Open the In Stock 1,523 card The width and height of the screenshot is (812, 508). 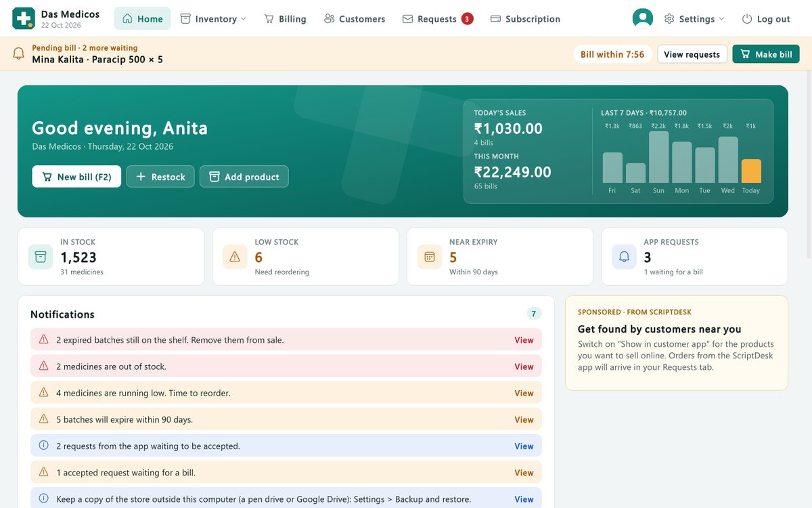coord(111,257)
